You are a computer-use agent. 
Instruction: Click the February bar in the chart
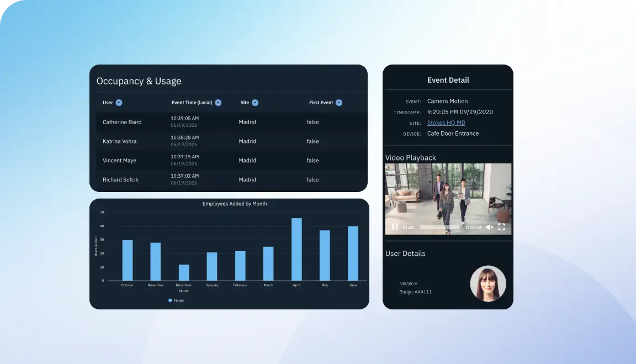(240, 265)
